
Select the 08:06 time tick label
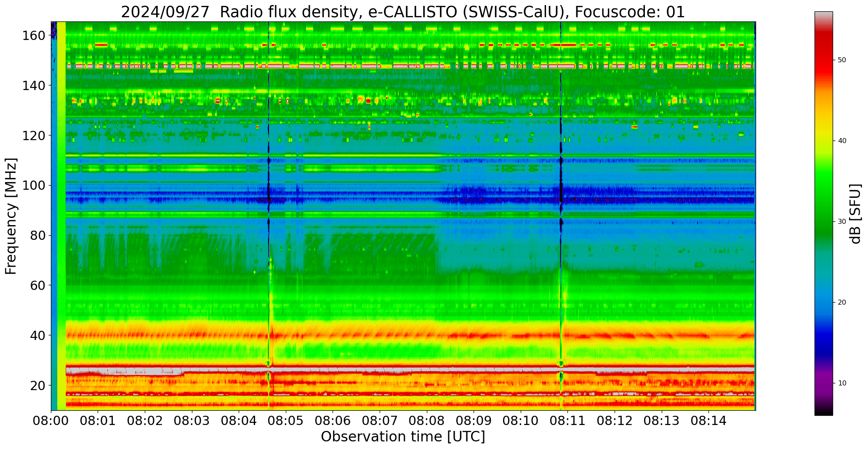(x=333, y=420)
